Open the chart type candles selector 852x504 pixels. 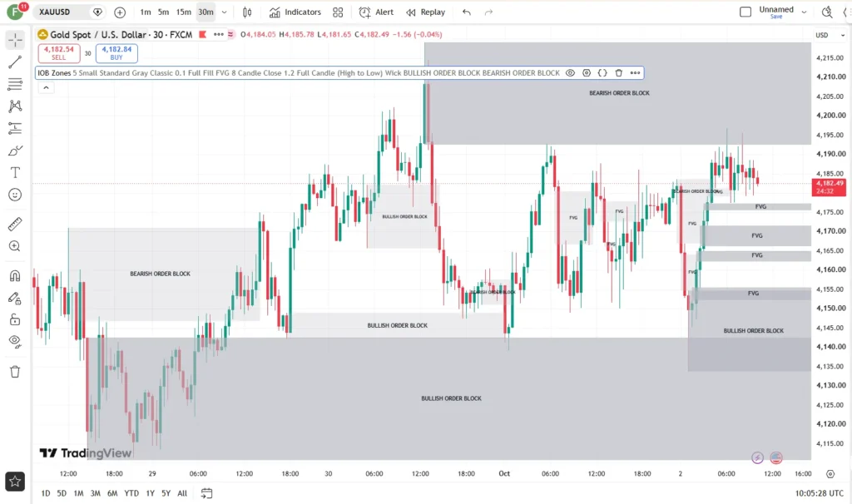tap(247, 12)
